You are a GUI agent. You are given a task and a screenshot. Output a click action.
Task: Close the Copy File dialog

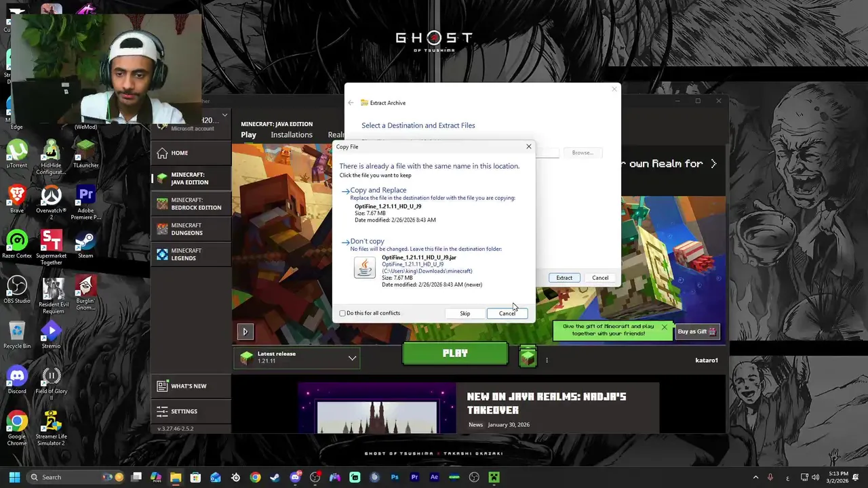coord(529,146)
